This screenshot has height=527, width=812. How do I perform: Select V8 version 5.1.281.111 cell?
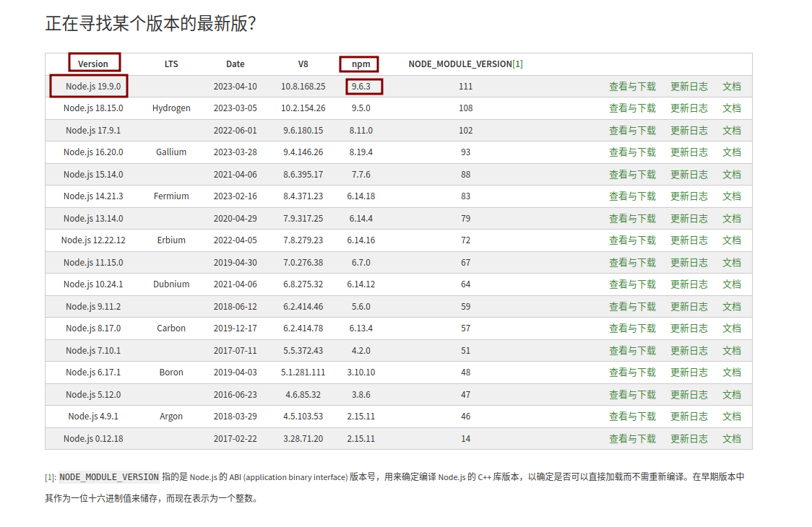303,373
